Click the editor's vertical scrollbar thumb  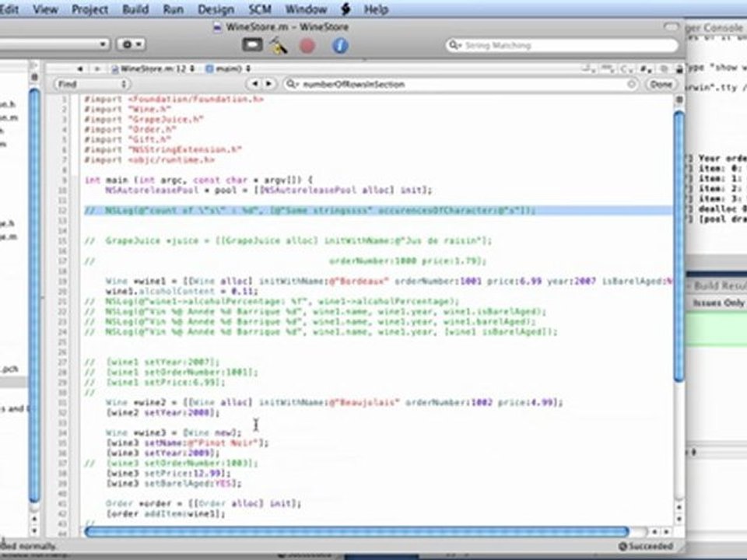679,245
